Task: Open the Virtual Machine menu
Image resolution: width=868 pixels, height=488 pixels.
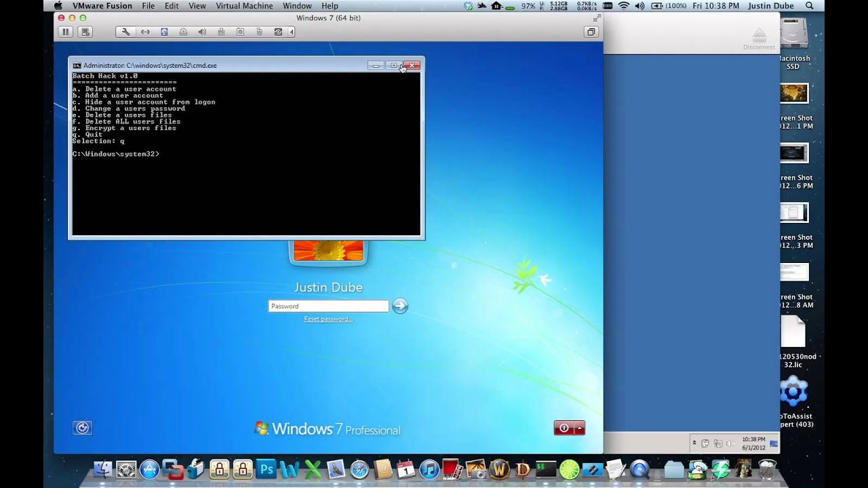Action: pos(244,5)
